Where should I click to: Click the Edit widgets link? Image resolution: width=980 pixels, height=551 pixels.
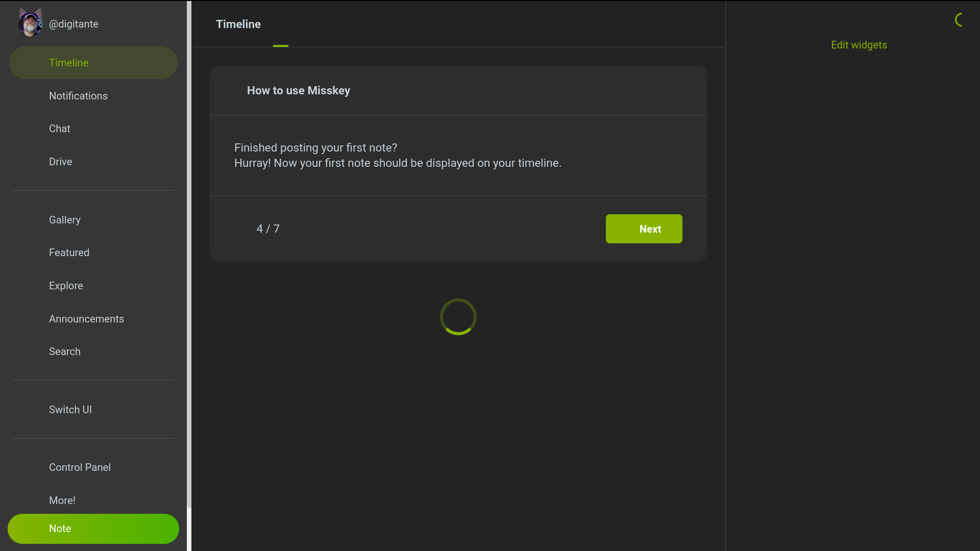[859, 45]
